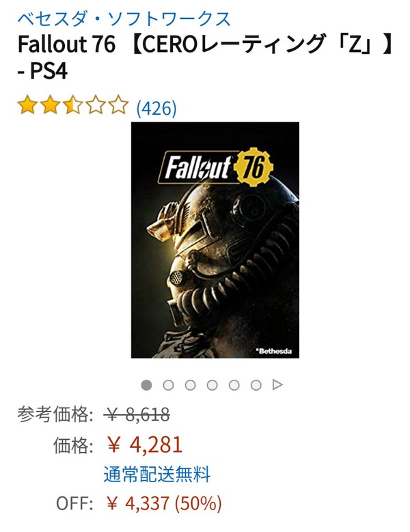Click the Fallout 76 product title
This screenshot has height=532, width=410.
[205, 57]
